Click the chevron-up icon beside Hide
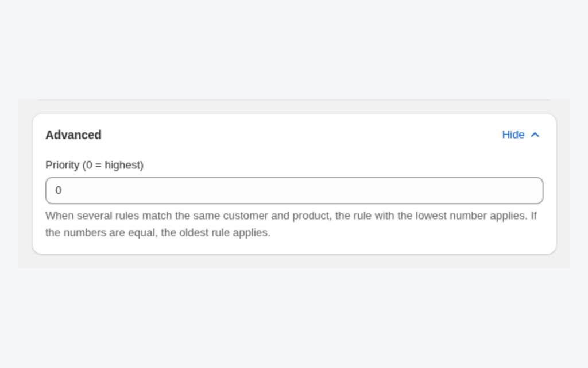The image size is (588, 368). coord(535,135)
